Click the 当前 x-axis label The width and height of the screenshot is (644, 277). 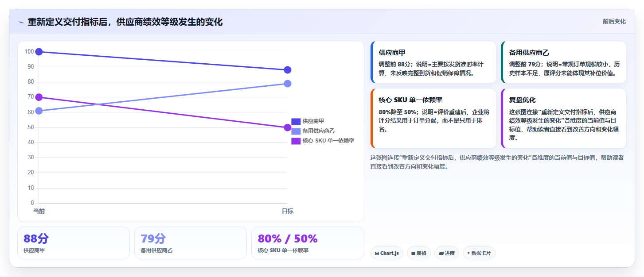(39, 211)
